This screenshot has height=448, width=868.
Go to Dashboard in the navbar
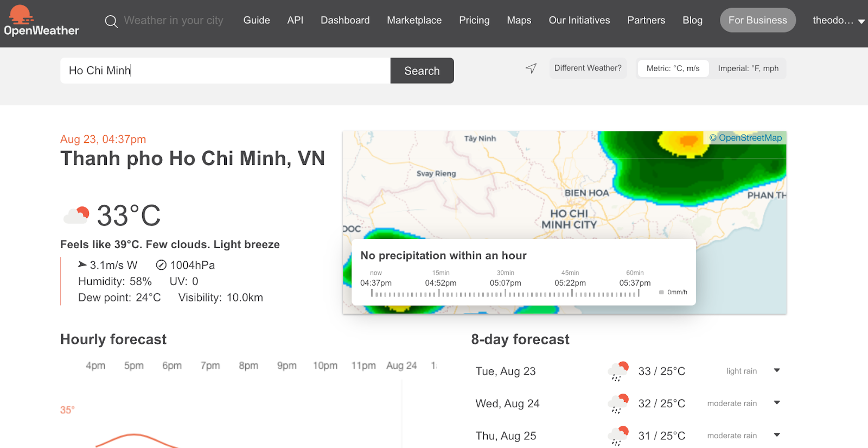click(x=345, y=20)
